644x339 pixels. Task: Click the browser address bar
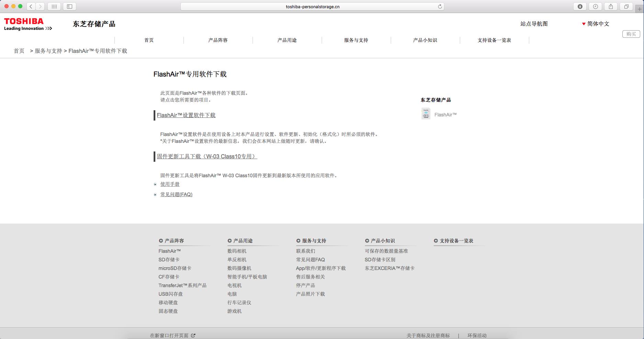[312, 6]
